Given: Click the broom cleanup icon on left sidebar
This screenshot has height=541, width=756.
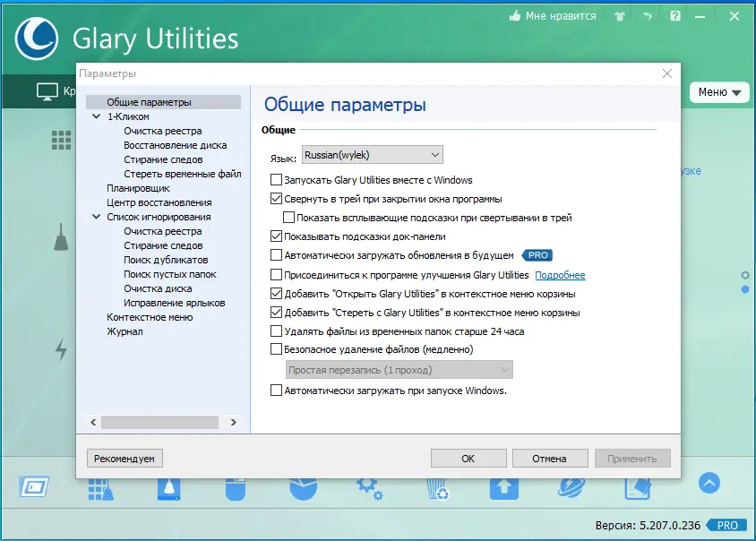Looking at the screenshot, I should point(61,237).
